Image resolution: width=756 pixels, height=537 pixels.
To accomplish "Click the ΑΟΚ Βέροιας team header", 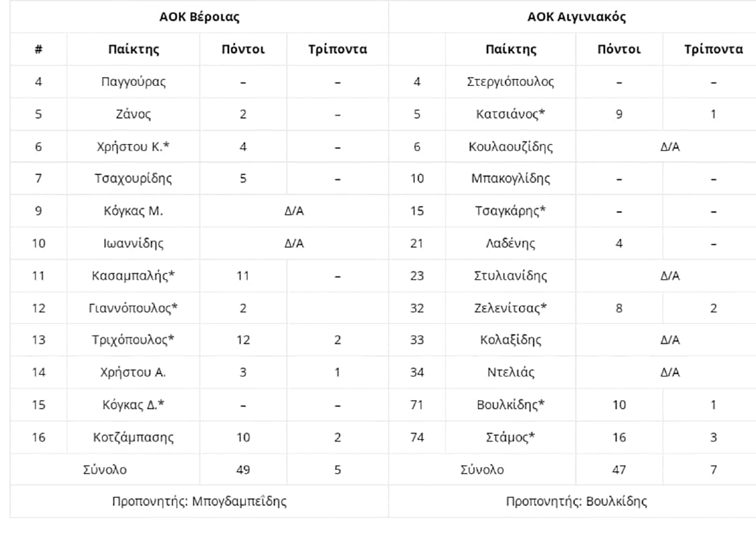I will (x=199, y=17).
